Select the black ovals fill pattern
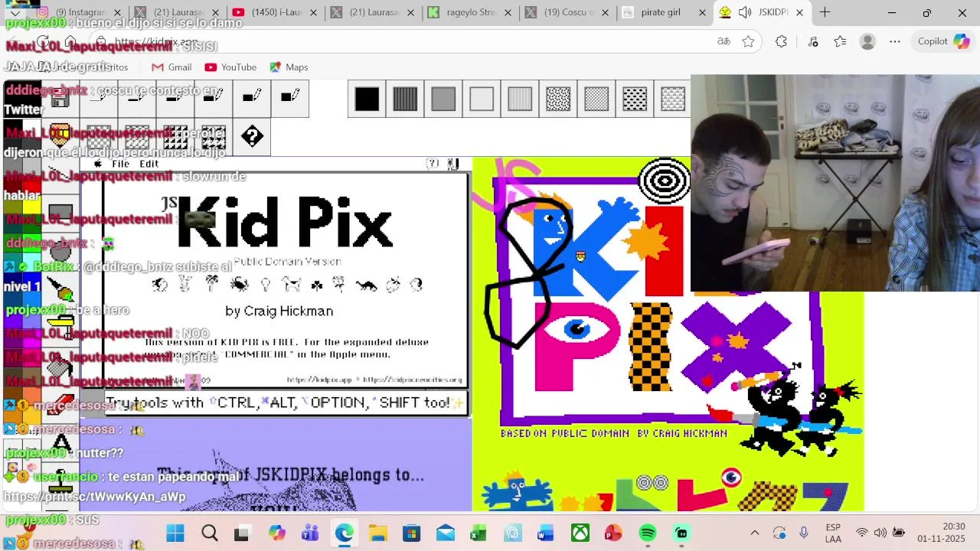980x551 pixels. click(x=635, y=99)
